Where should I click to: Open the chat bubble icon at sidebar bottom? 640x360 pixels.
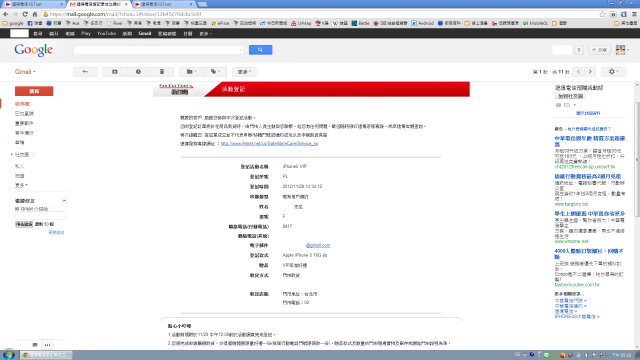(x=35, y=345)
